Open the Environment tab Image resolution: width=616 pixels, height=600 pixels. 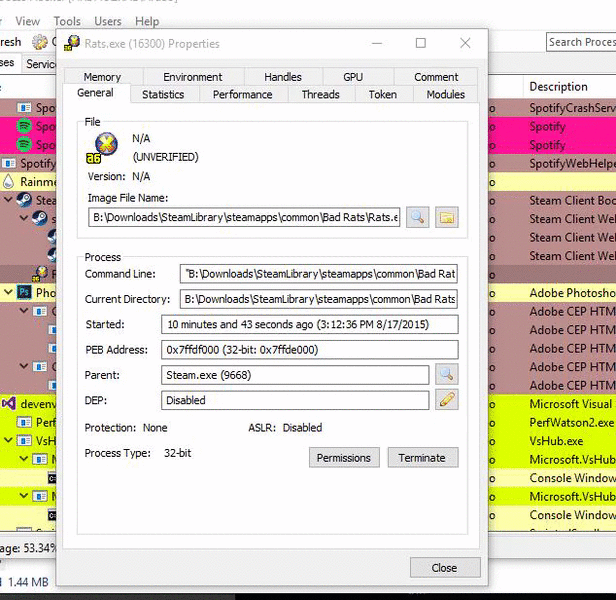click(192, 77)
